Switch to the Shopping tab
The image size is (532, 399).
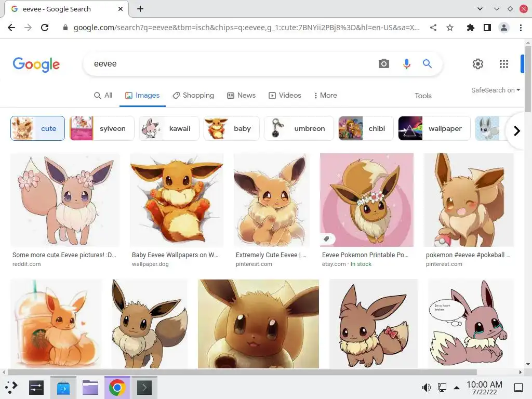click(193, 96)
